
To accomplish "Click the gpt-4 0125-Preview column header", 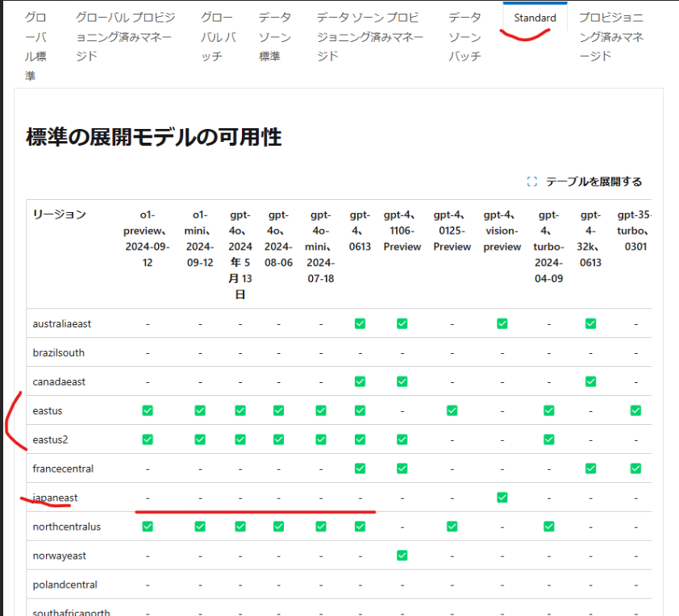I will 452,231.
